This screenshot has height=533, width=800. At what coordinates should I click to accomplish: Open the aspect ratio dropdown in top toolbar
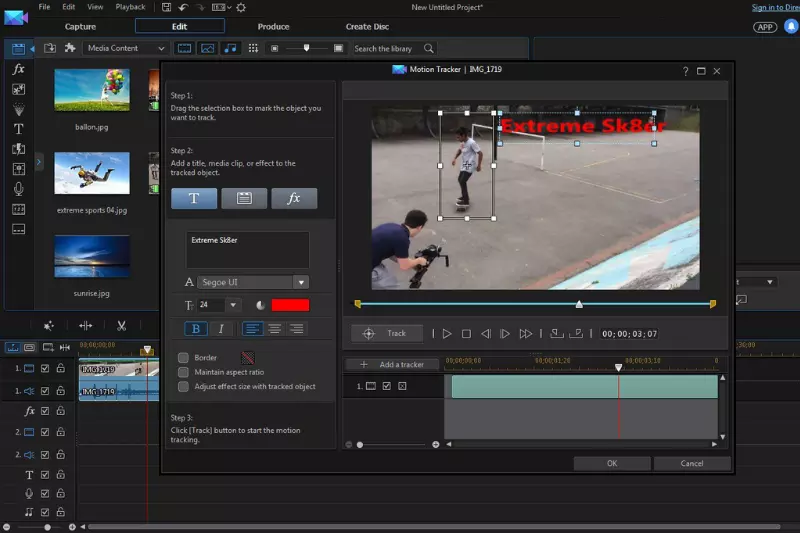point(221,7)
